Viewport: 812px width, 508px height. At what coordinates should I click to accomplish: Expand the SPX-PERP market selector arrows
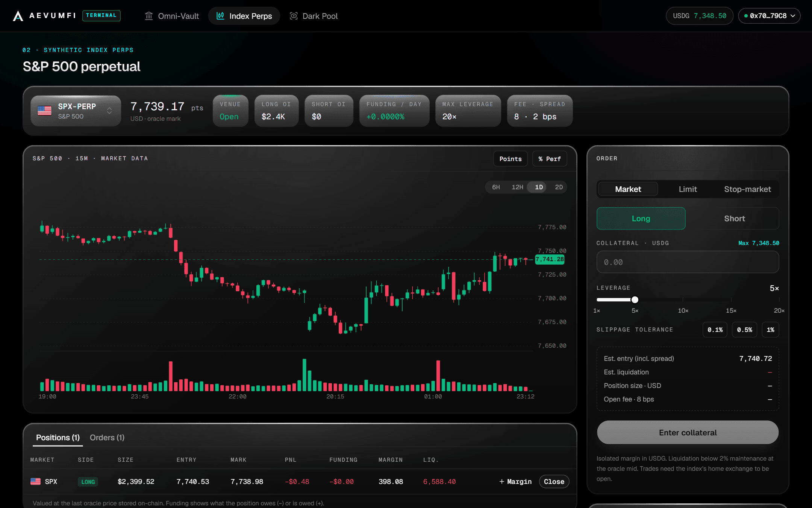click(x=109, y=111)
